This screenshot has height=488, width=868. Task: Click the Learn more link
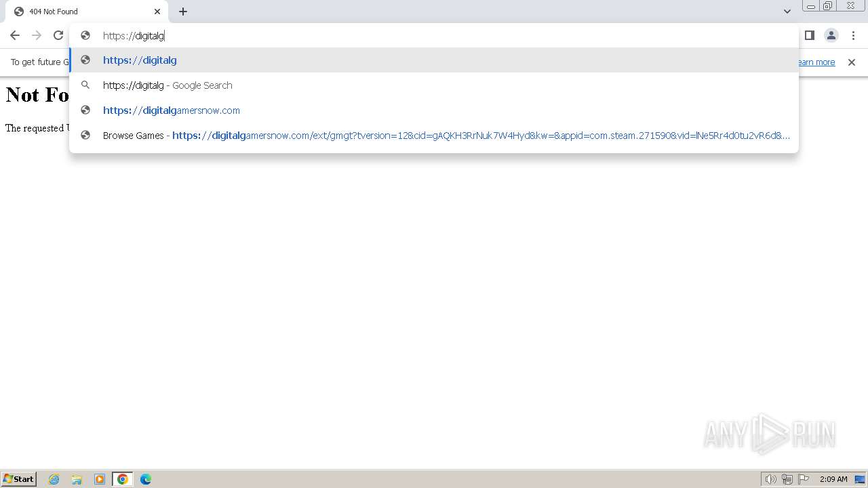coord(816,62)
